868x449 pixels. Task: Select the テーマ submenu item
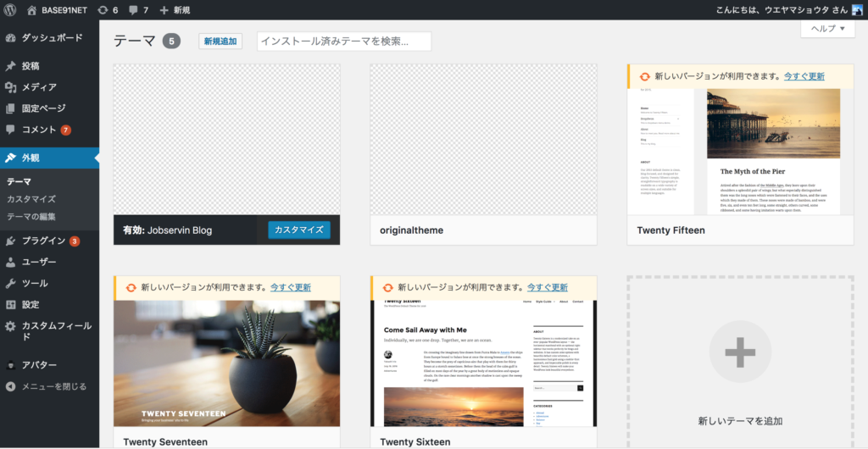tap(19, 181)
